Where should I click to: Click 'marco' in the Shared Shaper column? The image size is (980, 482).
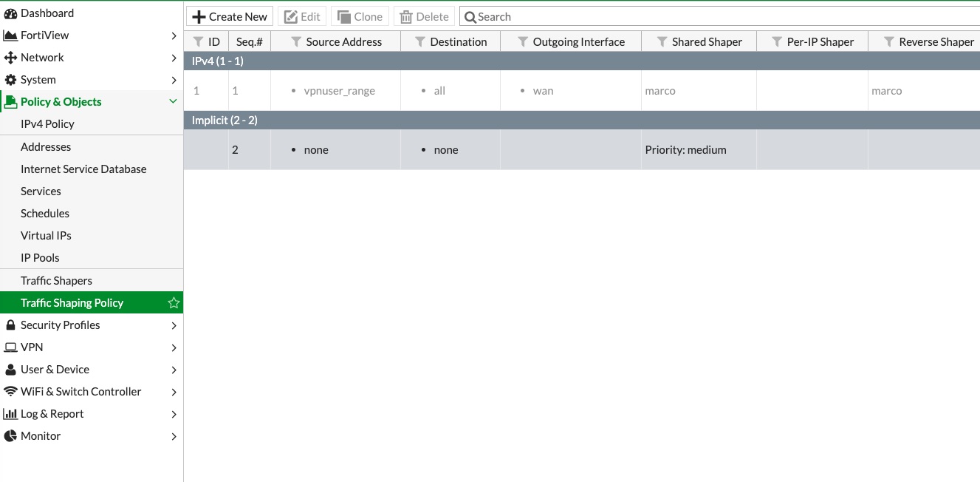(660, 91)
